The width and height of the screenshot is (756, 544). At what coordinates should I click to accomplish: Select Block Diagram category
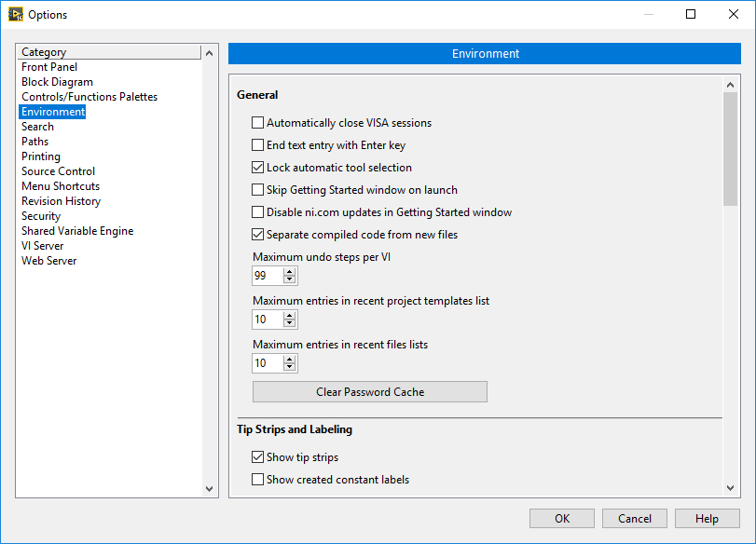[x=58, y=82]
